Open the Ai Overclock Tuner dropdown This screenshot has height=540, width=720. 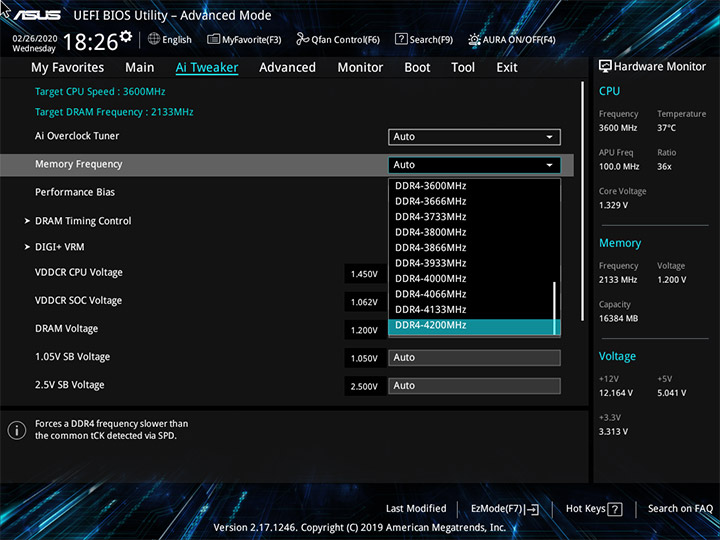coord(474,137)
